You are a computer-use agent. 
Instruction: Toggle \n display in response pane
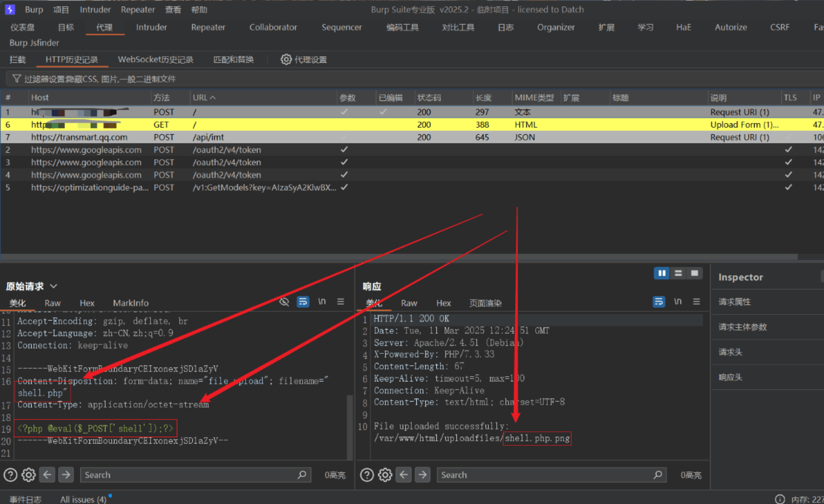coord(678,301)
